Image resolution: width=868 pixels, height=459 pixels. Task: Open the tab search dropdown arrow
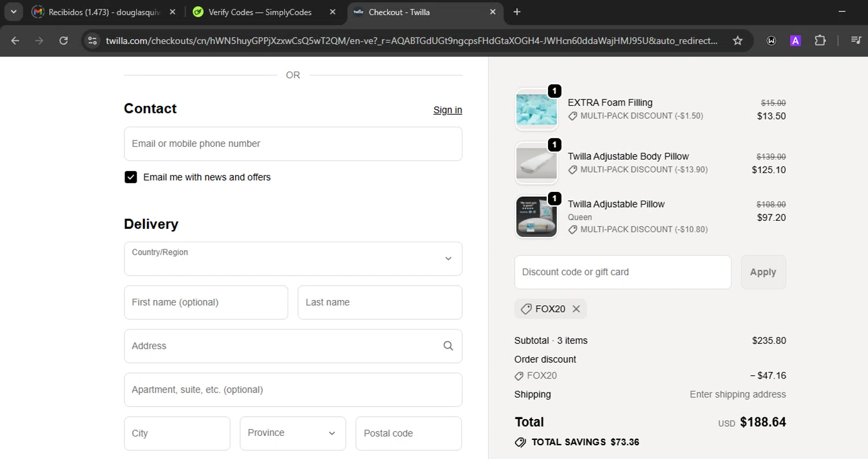(13, 12)
